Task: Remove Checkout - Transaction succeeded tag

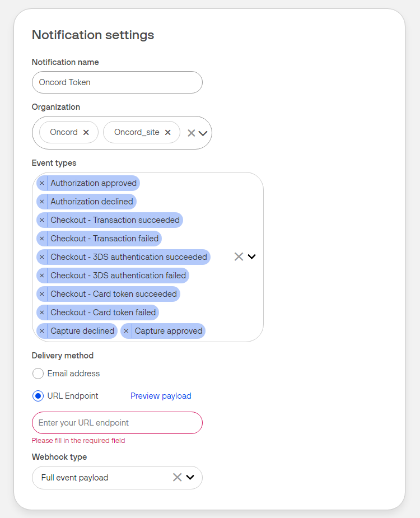Action: pyautogui.click(x=42, y=220)
